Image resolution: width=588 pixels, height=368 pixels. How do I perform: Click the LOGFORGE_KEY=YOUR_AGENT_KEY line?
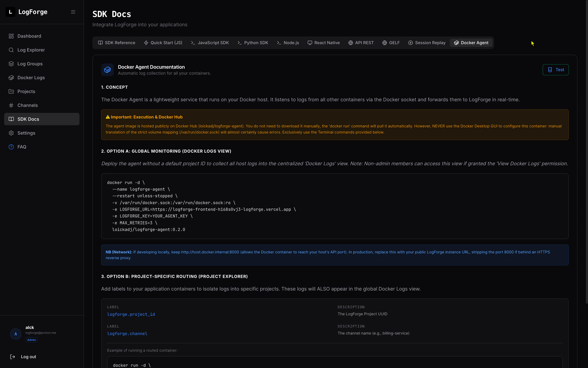[x=152, y=216]
